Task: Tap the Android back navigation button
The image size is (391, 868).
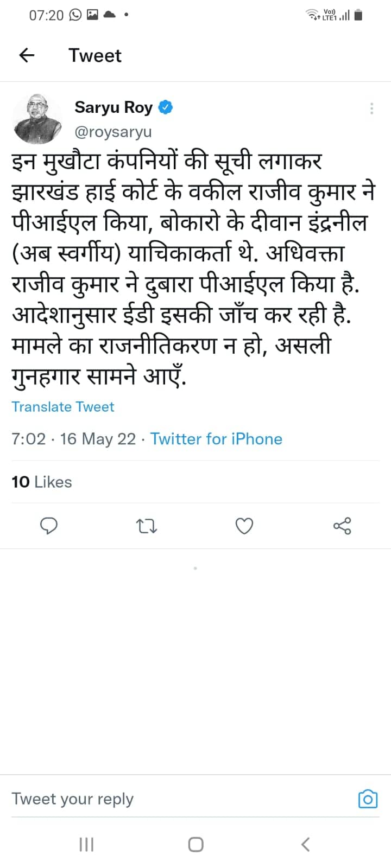Action: [x=305, y=844]
